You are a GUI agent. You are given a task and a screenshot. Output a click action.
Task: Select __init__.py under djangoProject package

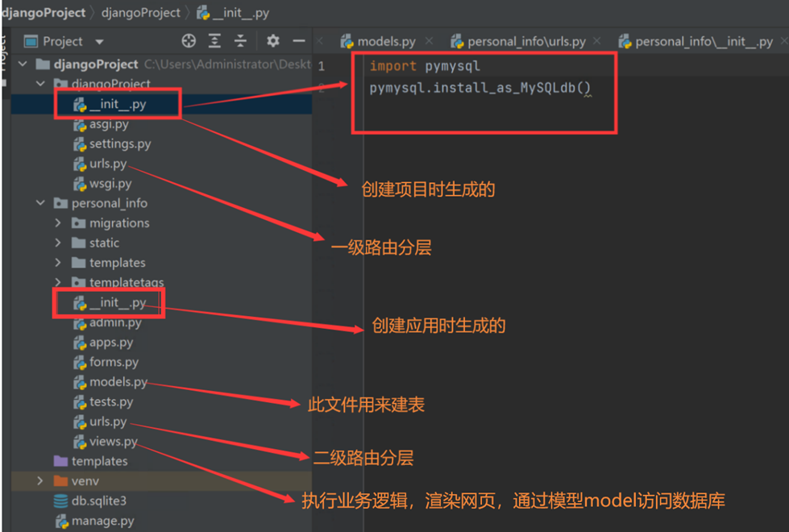point(110,104)
